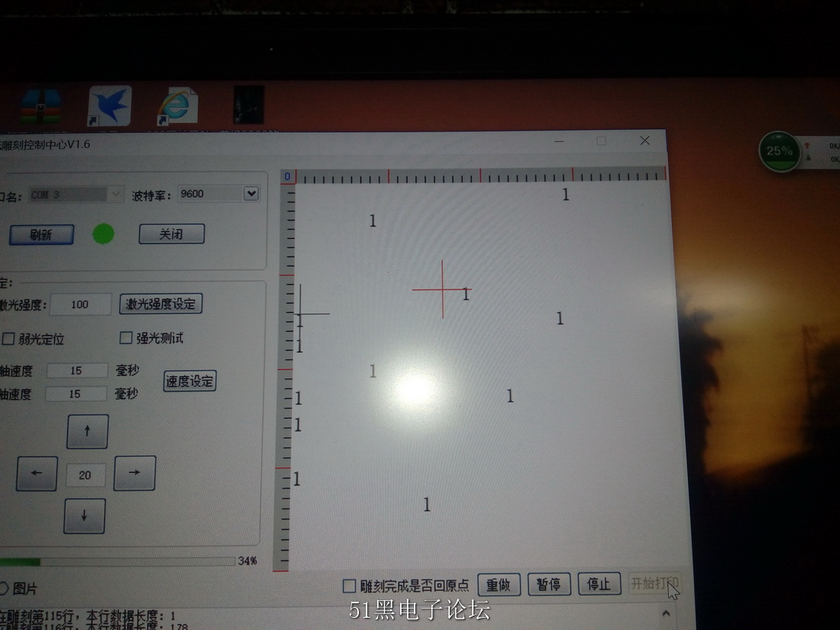Click the 开始打印 button
The width and height of the screenshot is (840, 630).
coord(654,583)
